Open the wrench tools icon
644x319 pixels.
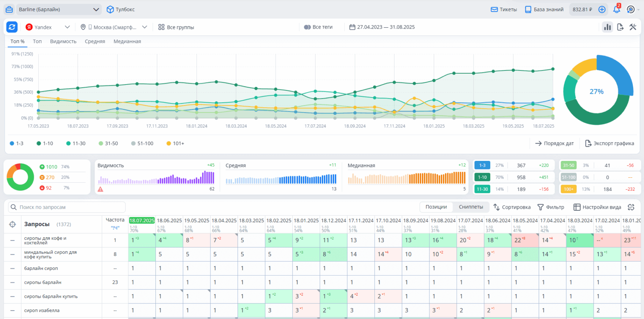pyautogui.click(x=633, y=27)
